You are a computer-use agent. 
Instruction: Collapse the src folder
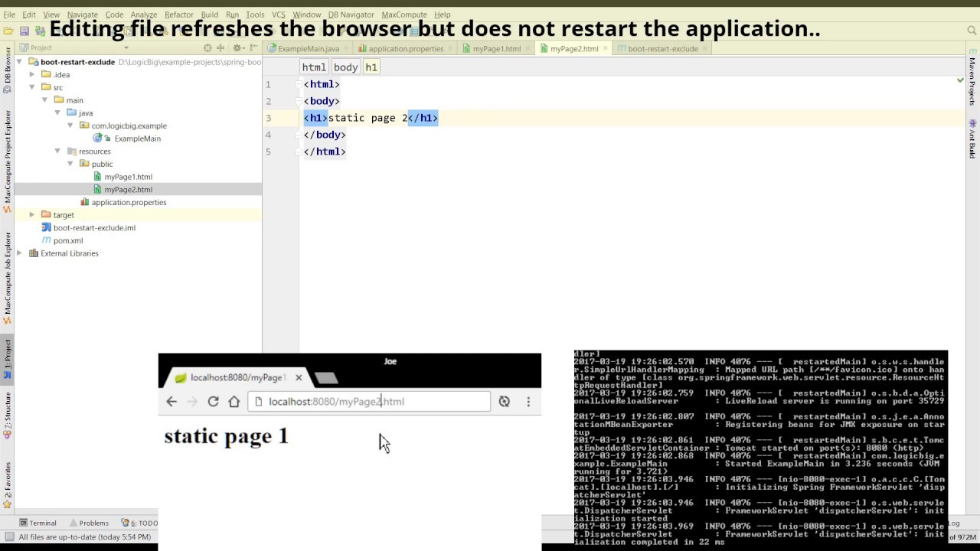pyautogui.click(x=32, y=87)
